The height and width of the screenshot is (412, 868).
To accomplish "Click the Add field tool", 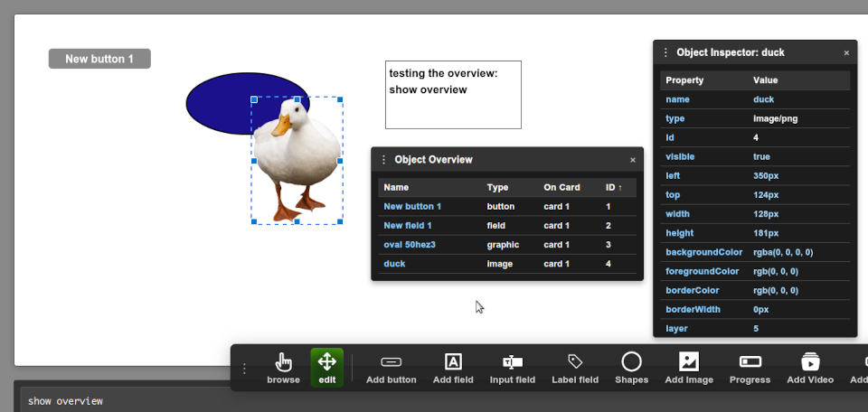I will (453, 368).
